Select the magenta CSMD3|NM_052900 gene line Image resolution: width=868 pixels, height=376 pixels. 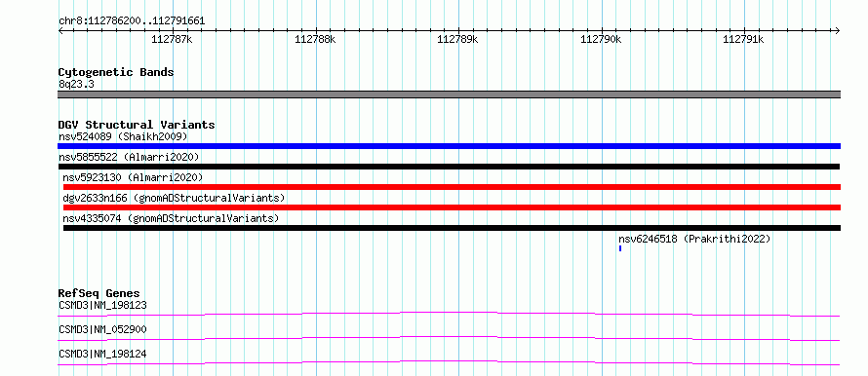(x=449, y=338)
